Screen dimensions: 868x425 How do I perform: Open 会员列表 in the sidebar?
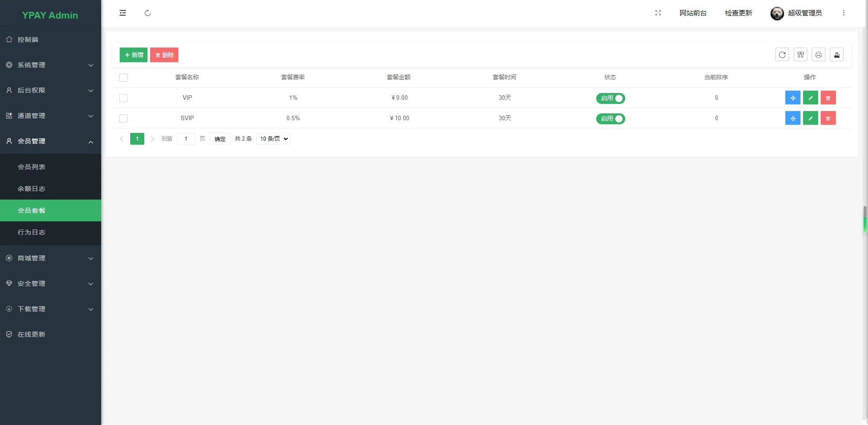[31, 167]
